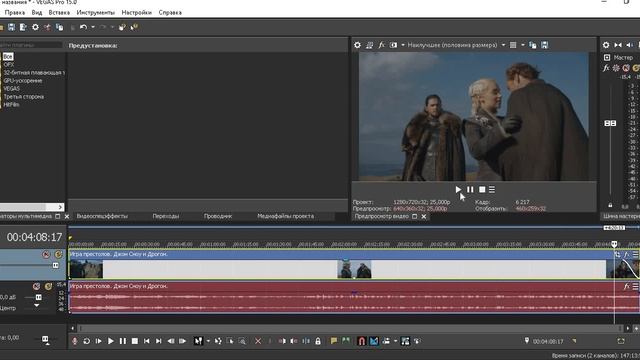Stop playback in the preview window
This screenshot has width=640, height=360.
click(482, 189)
